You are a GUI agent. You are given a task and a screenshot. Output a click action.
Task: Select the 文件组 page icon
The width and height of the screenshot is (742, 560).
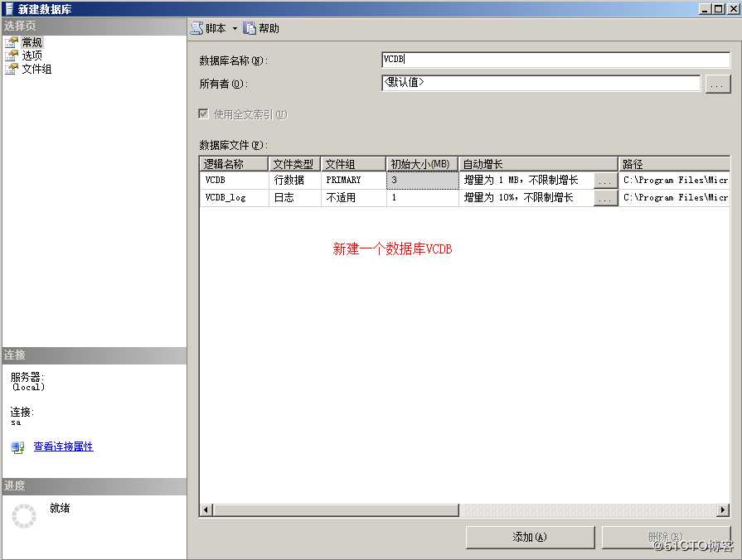tap(12, 69)
